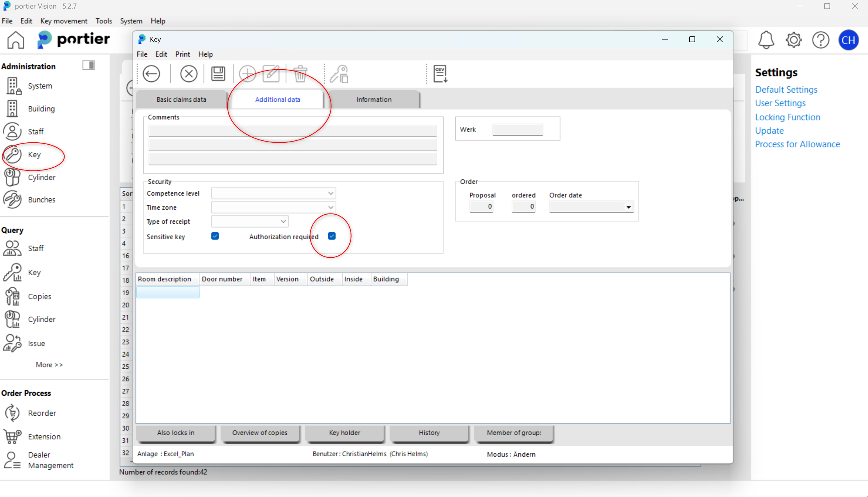Screen dimensions: 868x497
Task: Open the Bunches administration item
Action: (41, 199)
